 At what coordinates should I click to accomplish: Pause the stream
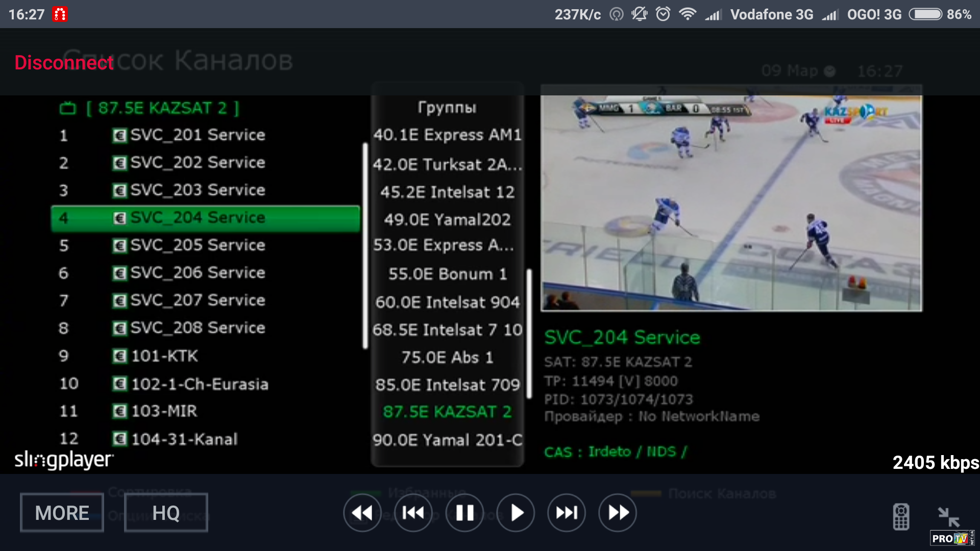coord(464,513)
